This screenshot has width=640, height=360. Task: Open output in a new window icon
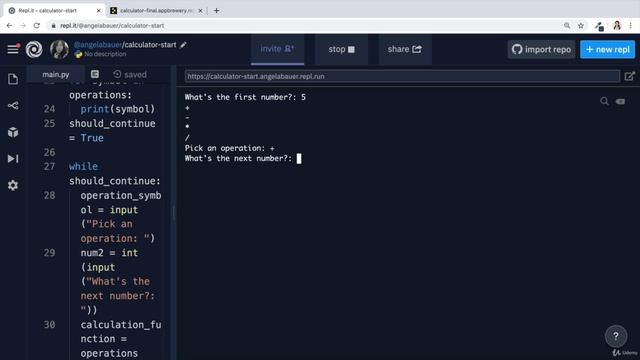click(x=629, y=76)
